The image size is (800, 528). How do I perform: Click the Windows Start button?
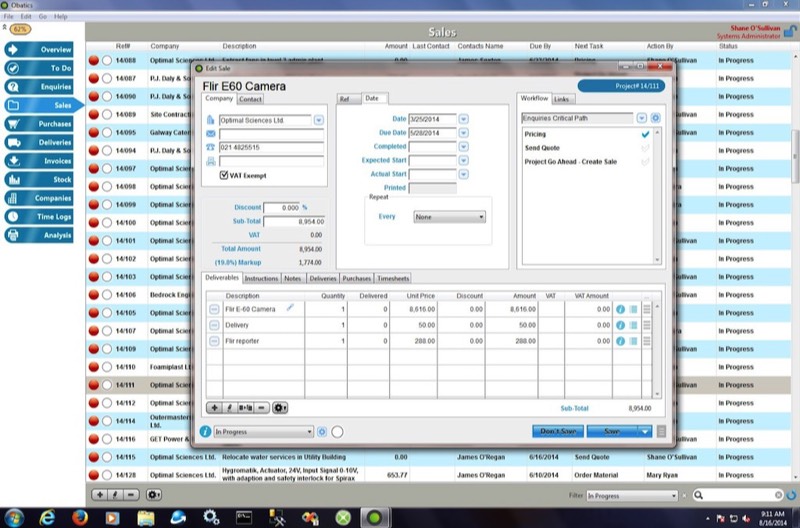point(14,518)
